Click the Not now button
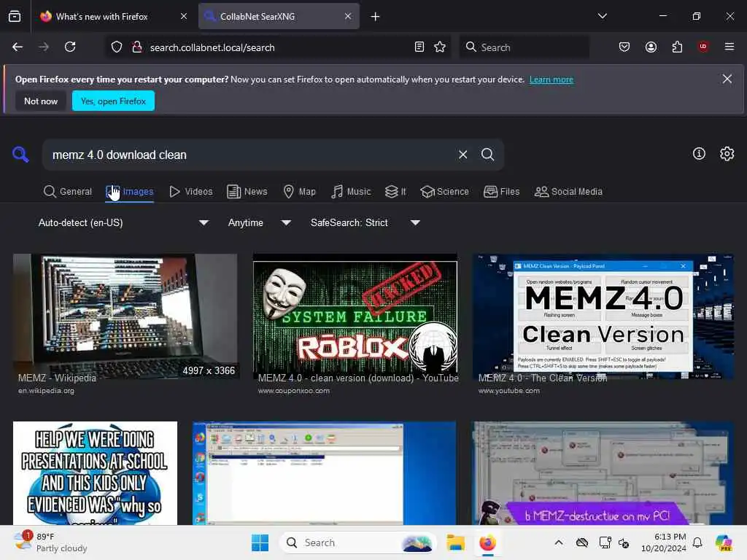 coord(41,101)
